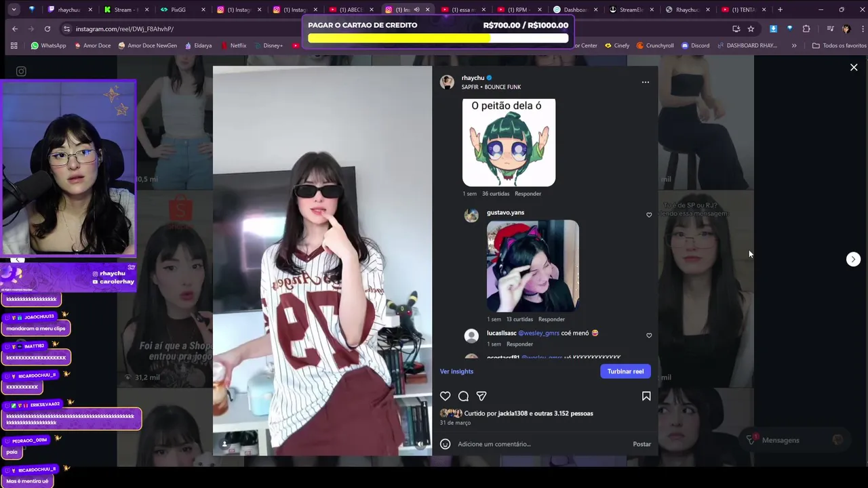The height and width of the screenshot is (488, 868).
Task: Click the Instagram logo in sidebar
Action: point(21,71)
